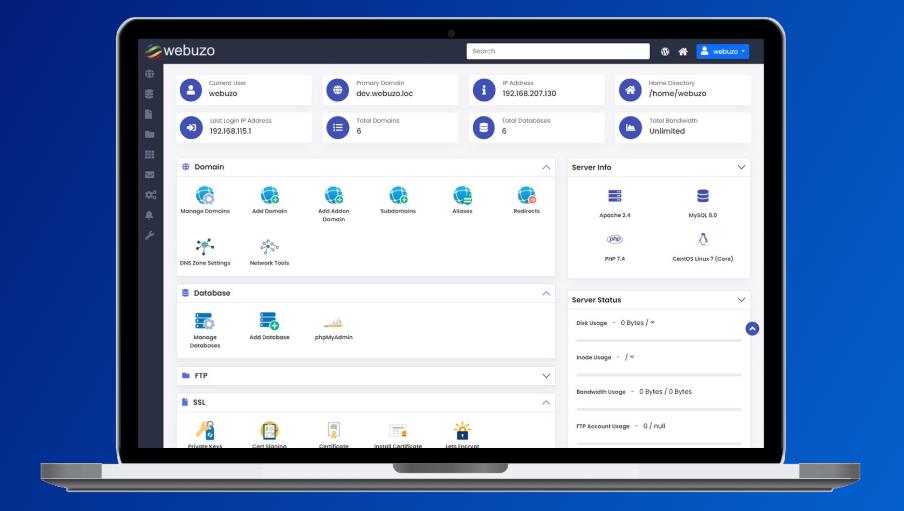904x511 pixels.
Task: Click the IP Address 192.168.207.130 card
Action: [537, 90]
